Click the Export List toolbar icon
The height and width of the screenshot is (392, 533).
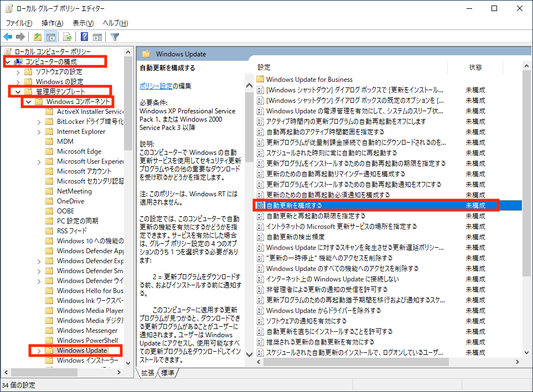pos(66,36)
